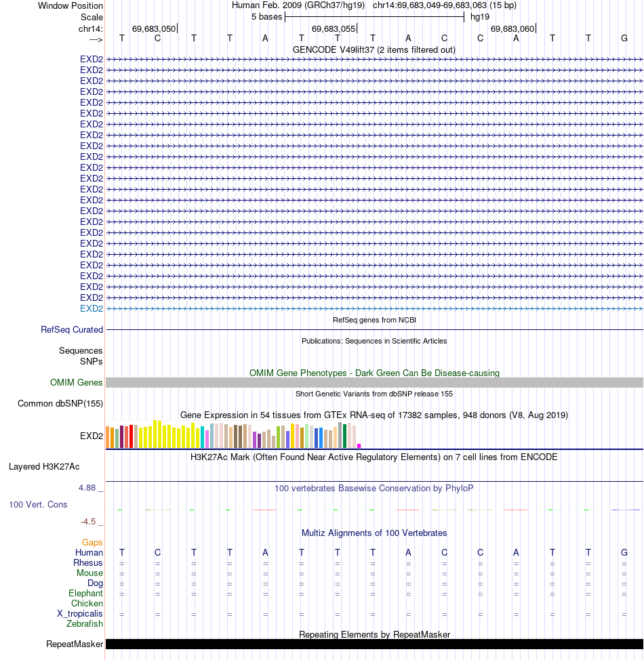644x660 pixels.
Task: Click the gray OMIM Genes item bar
Action: coord(374,382)
